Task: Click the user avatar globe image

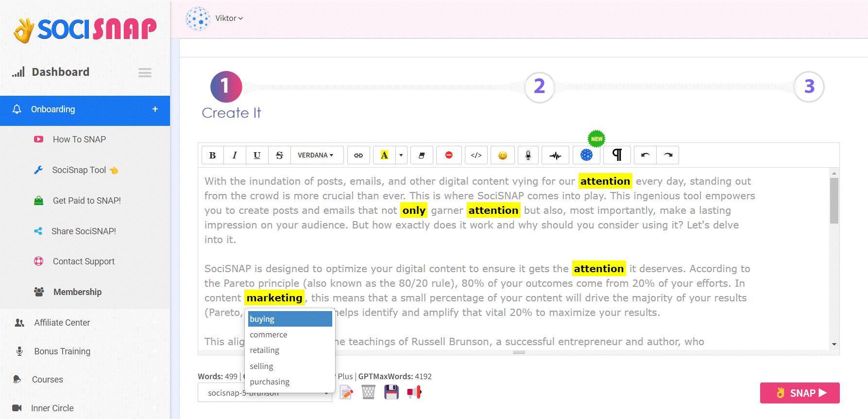Action: point(198,19)
